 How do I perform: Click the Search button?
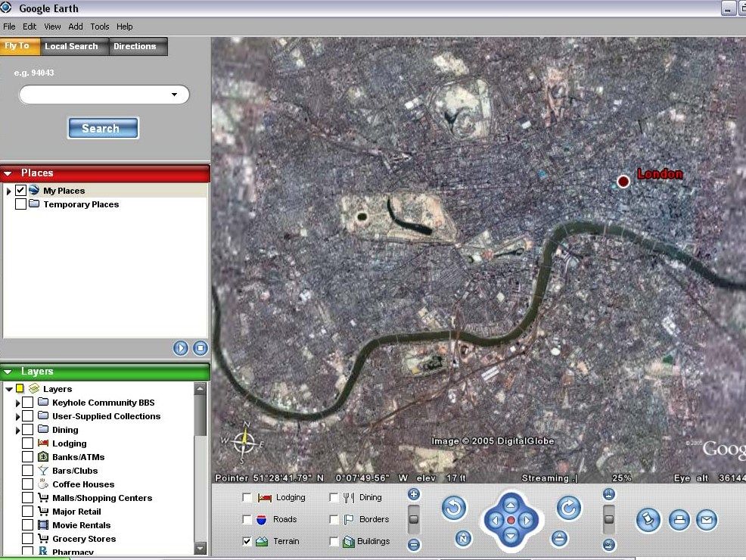pos(103,128)
